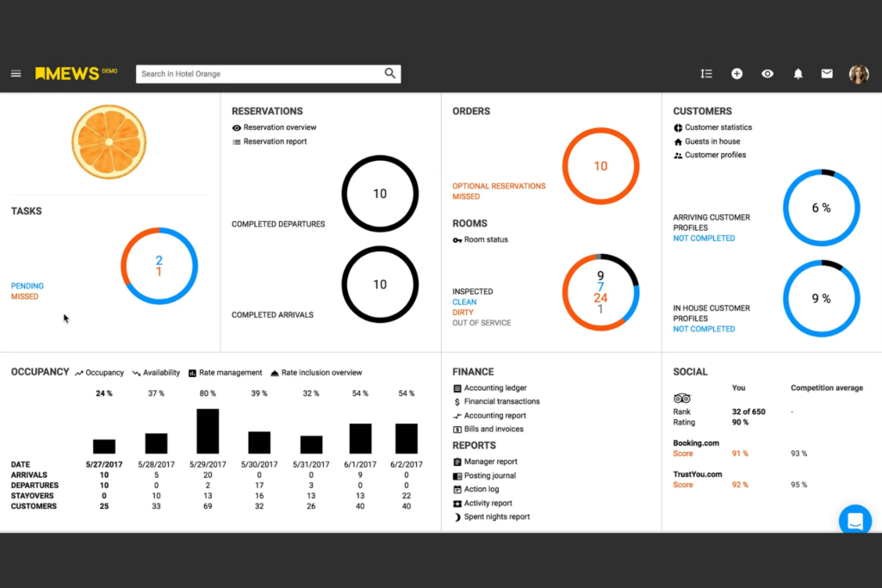
Task: Click the Rate management chart icon
Action: [192, 374]
